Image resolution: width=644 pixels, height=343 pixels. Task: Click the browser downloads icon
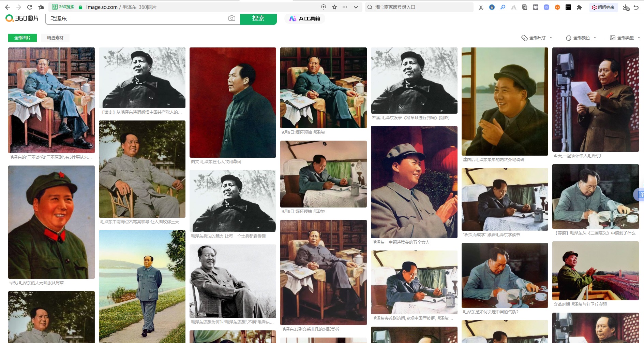click(626, 7)
